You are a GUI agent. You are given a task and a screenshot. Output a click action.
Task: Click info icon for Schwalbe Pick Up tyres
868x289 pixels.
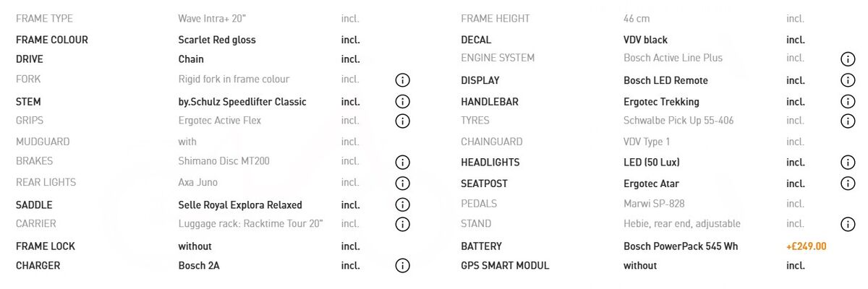(848, 121)
